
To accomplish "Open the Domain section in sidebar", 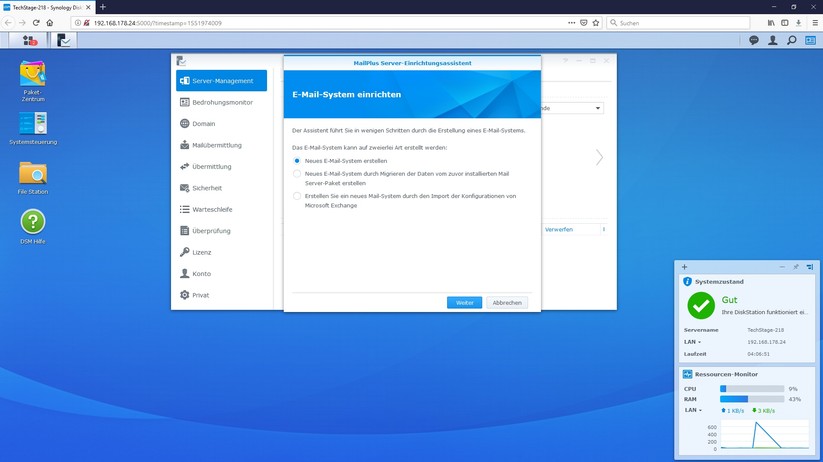I will click(204, 124).
